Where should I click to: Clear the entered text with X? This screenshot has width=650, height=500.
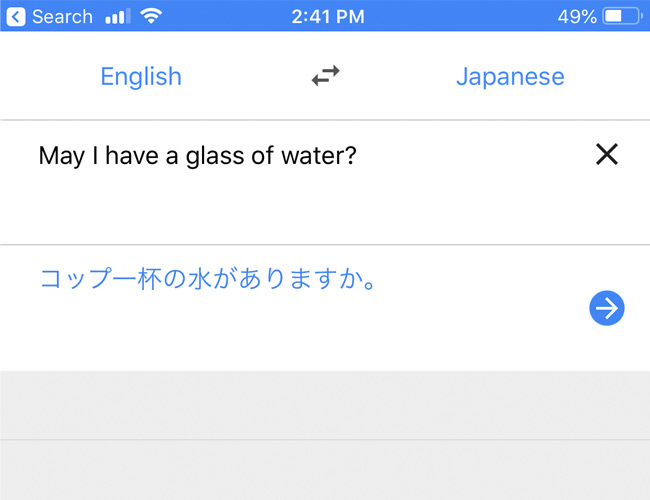(x=607, y=154)
